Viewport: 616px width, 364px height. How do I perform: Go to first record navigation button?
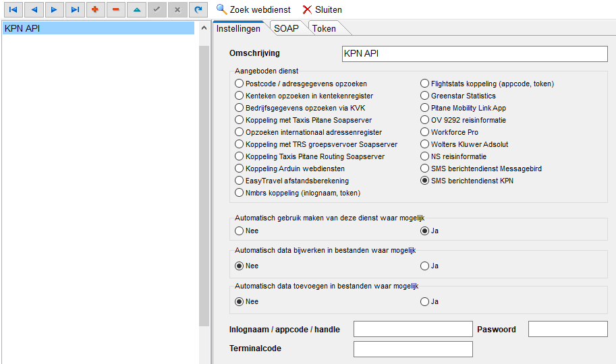[x=13, y=9]
